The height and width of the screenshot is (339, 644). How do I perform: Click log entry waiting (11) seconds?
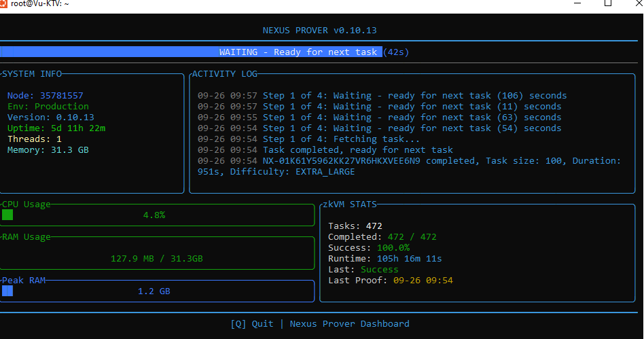[x=380, y=107]
